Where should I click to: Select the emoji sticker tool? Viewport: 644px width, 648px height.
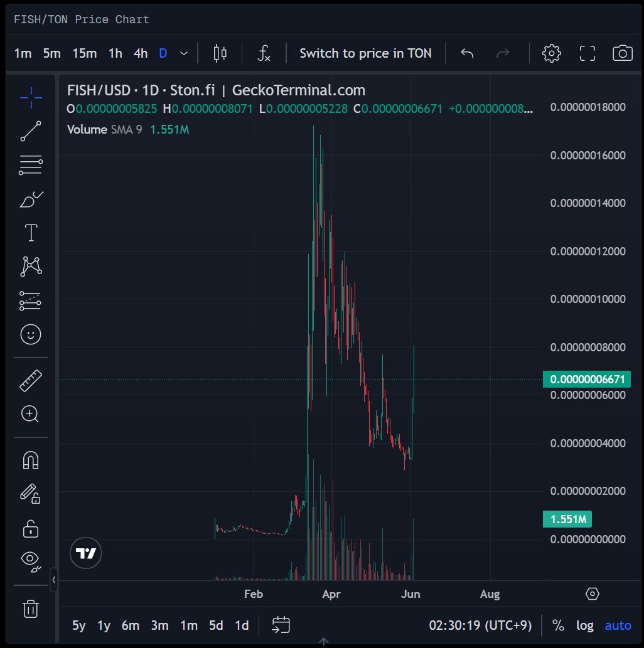point(30,334)
